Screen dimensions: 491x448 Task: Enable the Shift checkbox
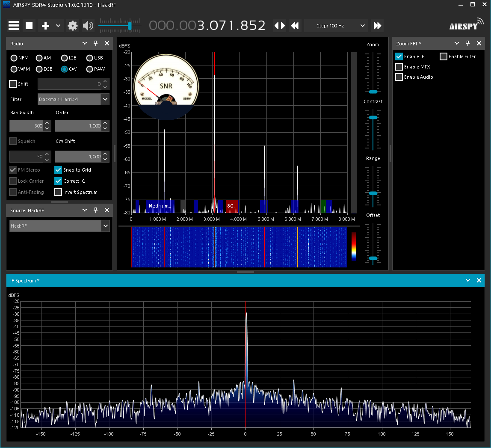13,84
